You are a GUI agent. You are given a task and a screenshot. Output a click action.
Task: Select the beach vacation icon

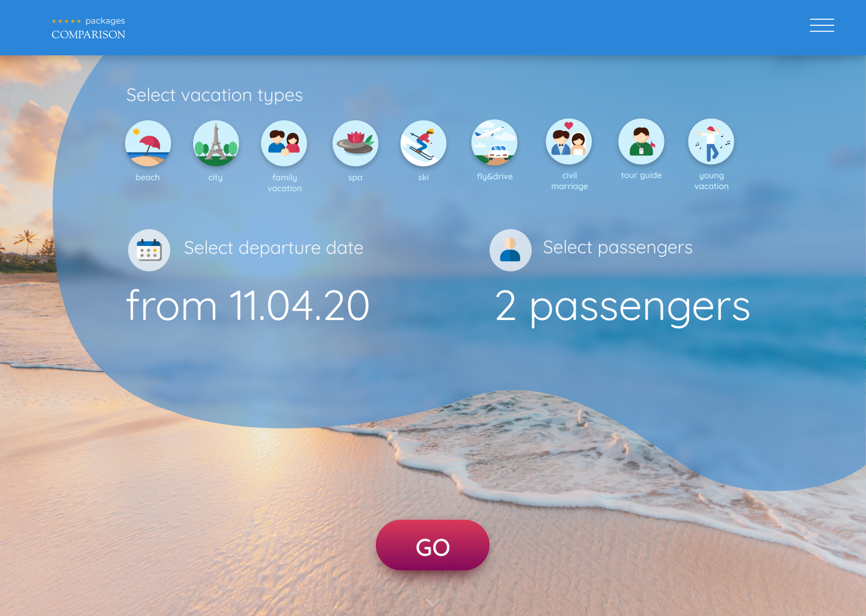coord(148,143)
